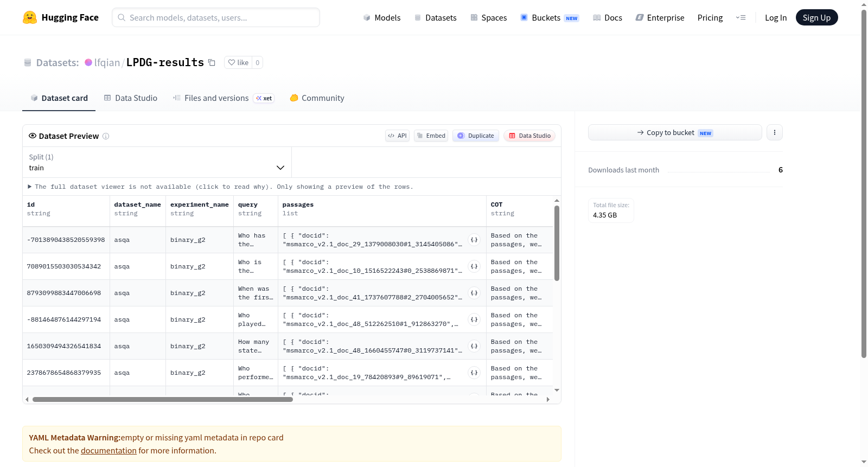Open the Pricing page
Image resolution: width=868 pixels, height=467 pixels.
coord(710,17)
